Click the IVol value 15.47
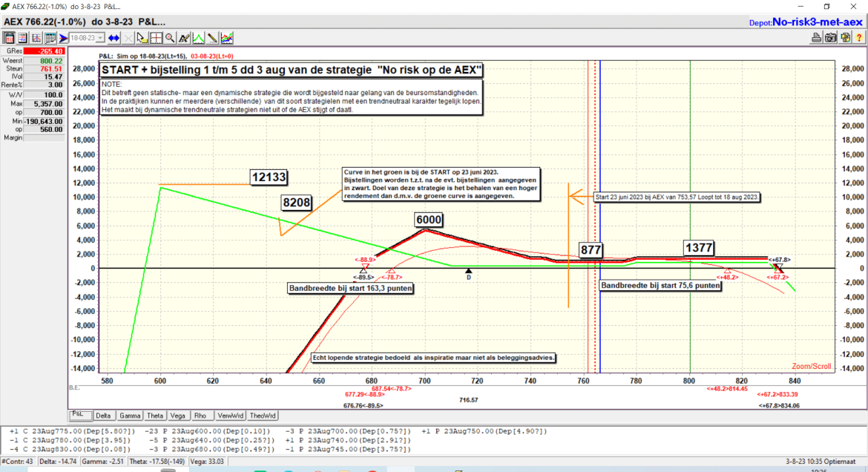 [44, 77]
